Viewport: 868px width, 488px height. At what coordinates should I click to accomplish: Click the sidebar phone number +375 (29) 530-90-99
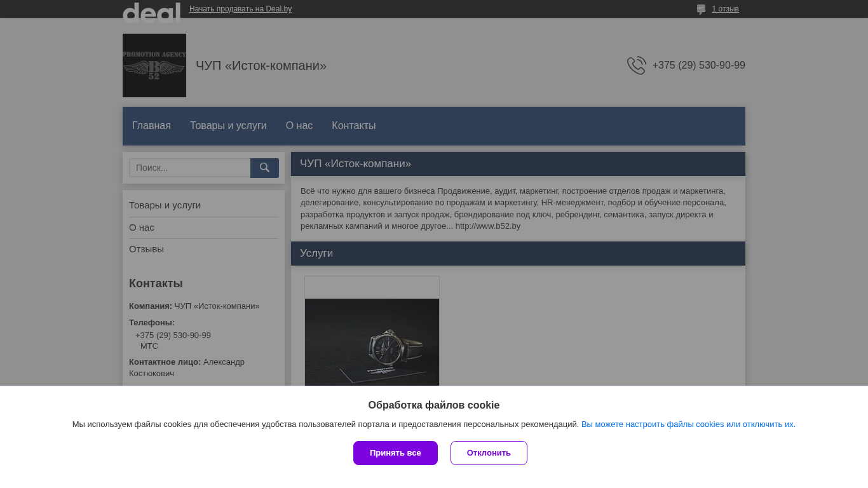click(173, 335)
